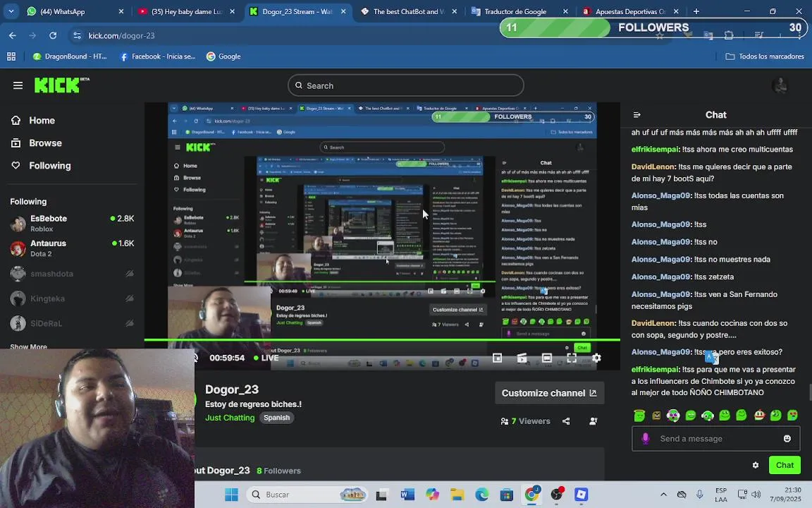Open the Chrome apps grid in bookmarks bar
Viewport: 812px width, 508px height.
pyautogui.click(x=11, y=56)
